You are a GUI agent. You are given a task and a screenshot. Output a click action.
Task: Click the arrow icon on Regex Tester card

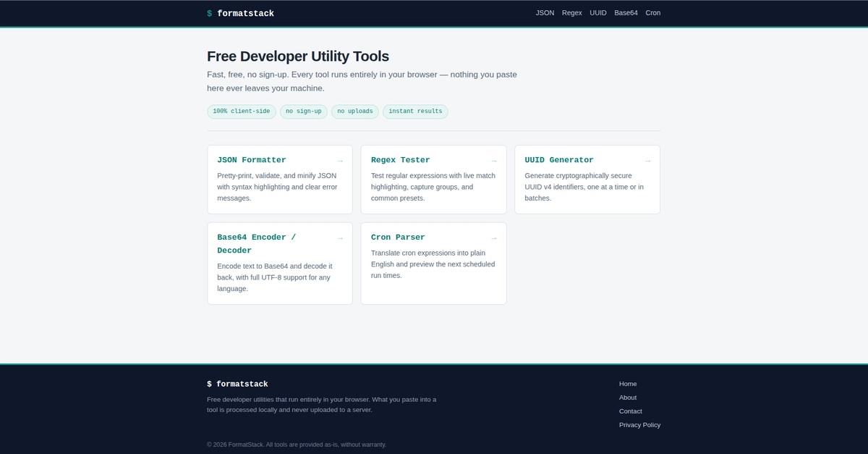(494, 161)
